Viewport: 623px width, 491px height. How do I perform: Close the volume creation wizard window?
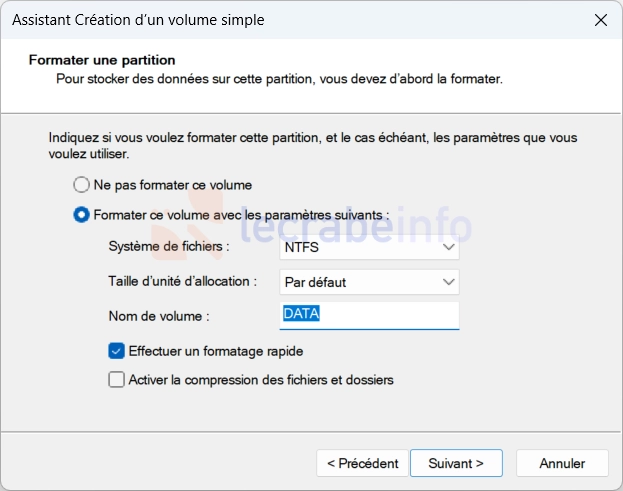pyautogui.click(x=600, y=20)
